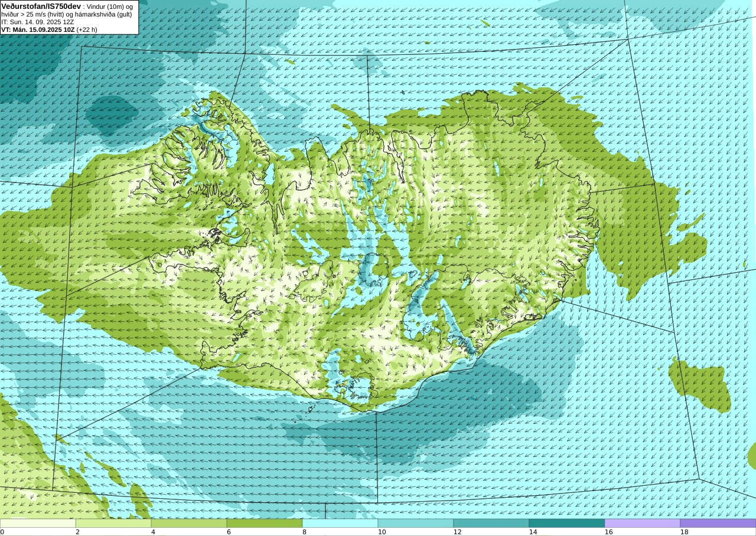Click the olive green 6–8 legend swatch
The width and height of the screenshot is (756, 536).
(x=265, y=523)
